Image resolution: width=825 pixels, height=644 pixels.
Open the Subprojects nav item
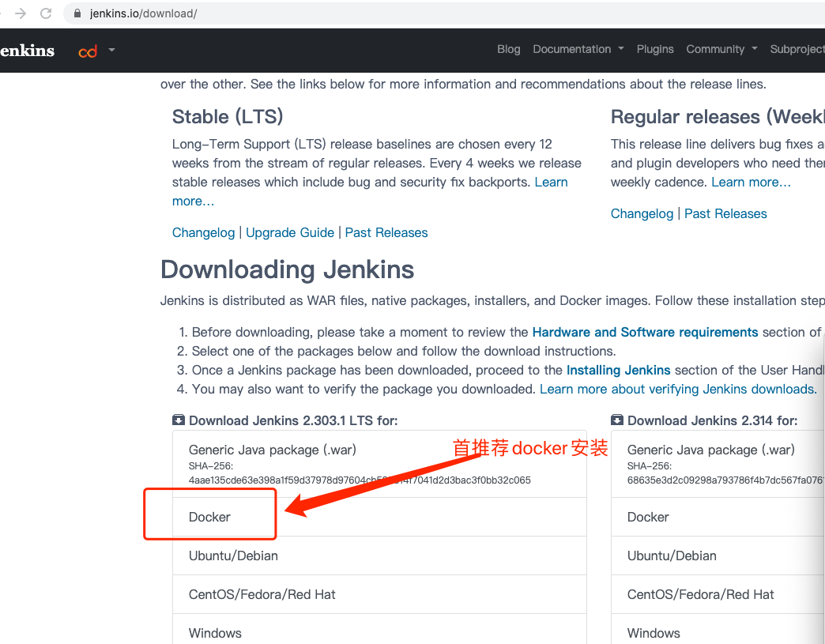(x=797, y=49)
